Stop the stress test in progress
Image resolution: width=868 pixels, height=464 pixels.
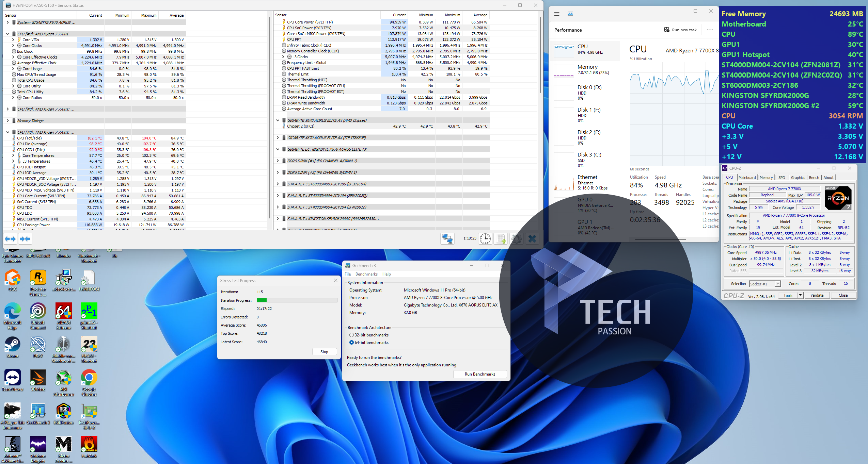(x=324, y=352)
